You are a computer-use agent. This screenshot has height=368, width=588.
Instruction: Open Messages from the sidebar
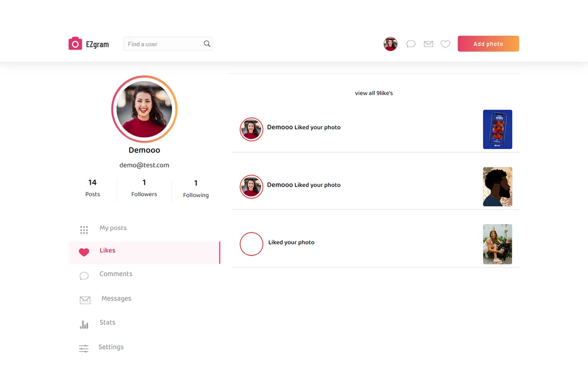click(117, 298)
